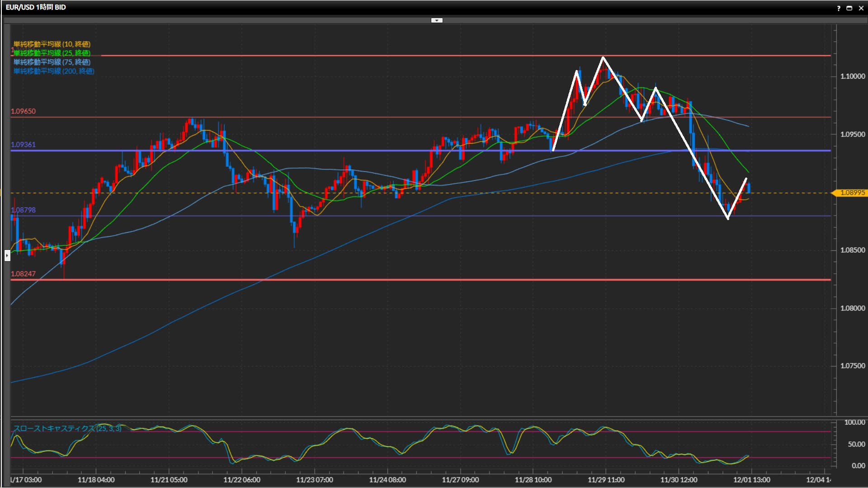Click the current price tag 1.08995
This screenshot has height=488, width=868.
click(x=852, y=193)
